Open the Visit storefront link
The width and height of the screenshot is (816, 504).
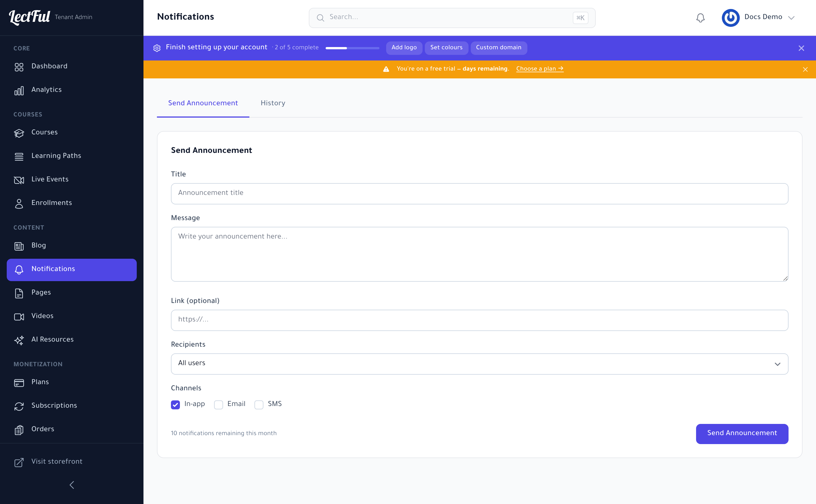[x=71, y=462]
